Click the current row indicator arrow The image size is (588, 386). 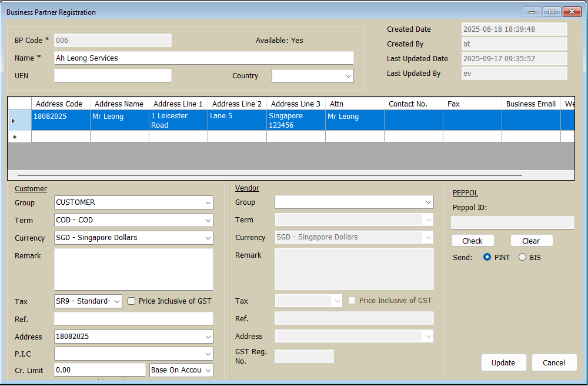coord(14,121)
